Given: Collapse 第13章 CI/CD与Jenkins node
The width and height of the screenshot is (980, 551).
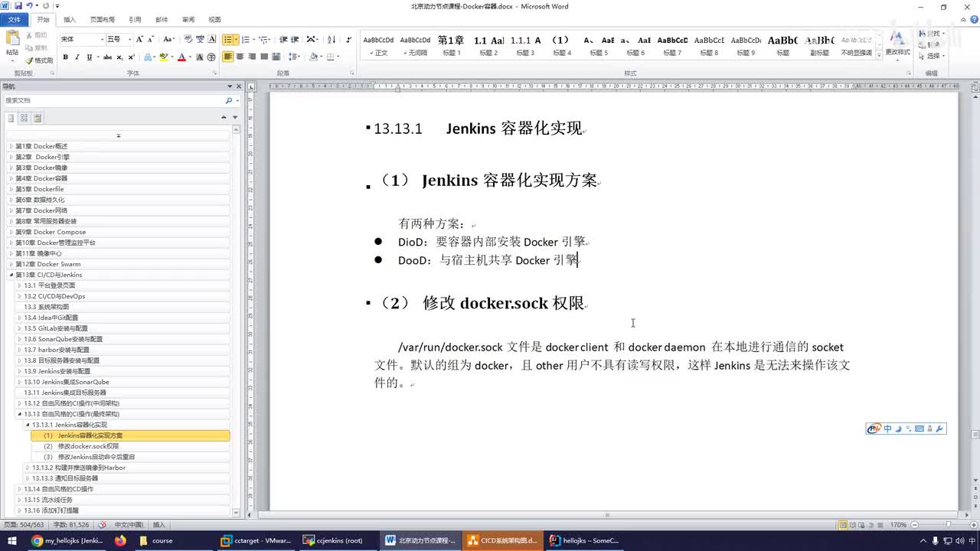Looking at the screenshot, I should click(x=11, y=275).
